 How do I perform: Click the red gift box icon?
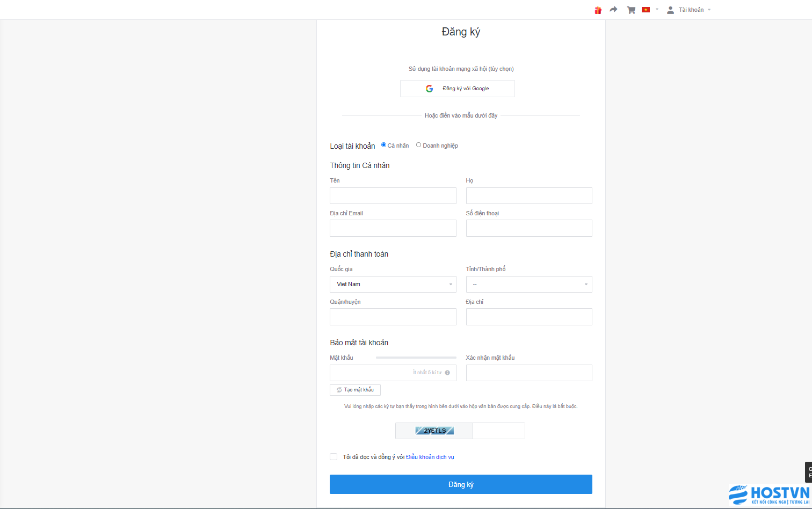pyautogui.click(x=598, y=10)
